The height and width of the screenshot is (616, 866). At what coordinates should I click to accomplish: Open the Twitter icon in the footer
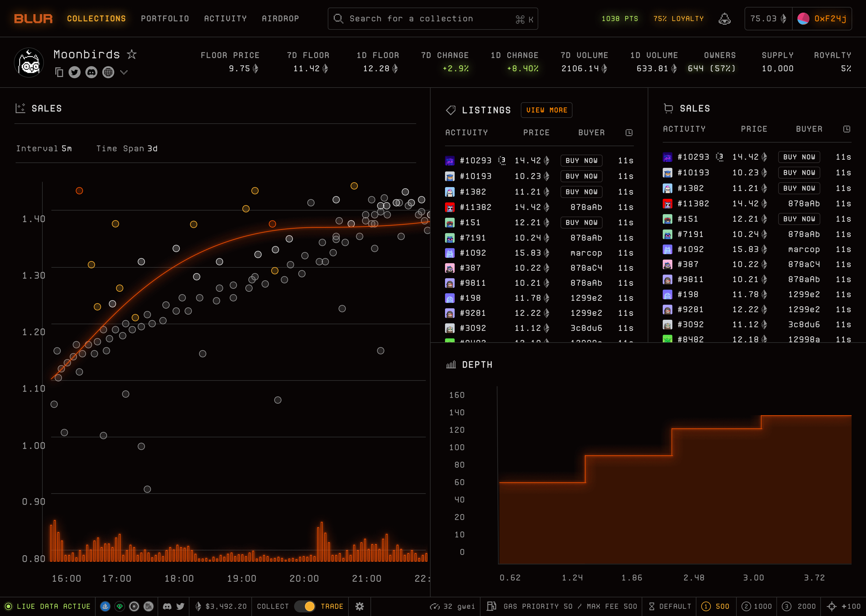tap(180, 606)
